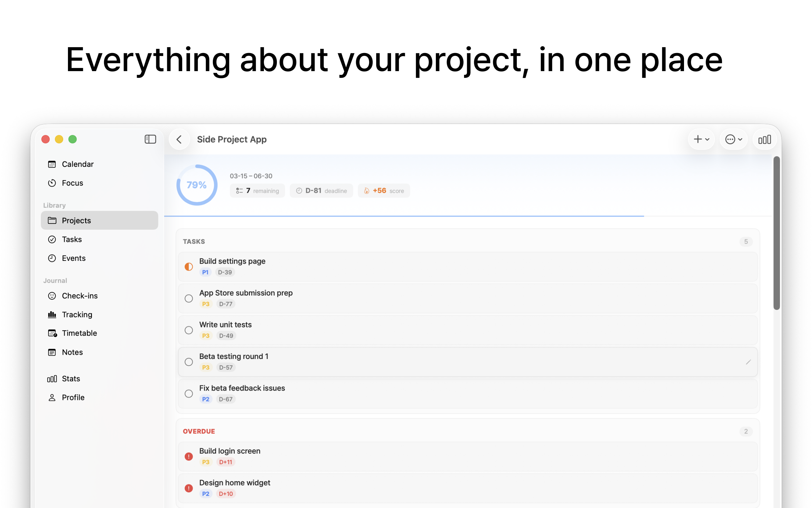
Task: Open the Write unit tests task
Action: click(x=468, y=330)
